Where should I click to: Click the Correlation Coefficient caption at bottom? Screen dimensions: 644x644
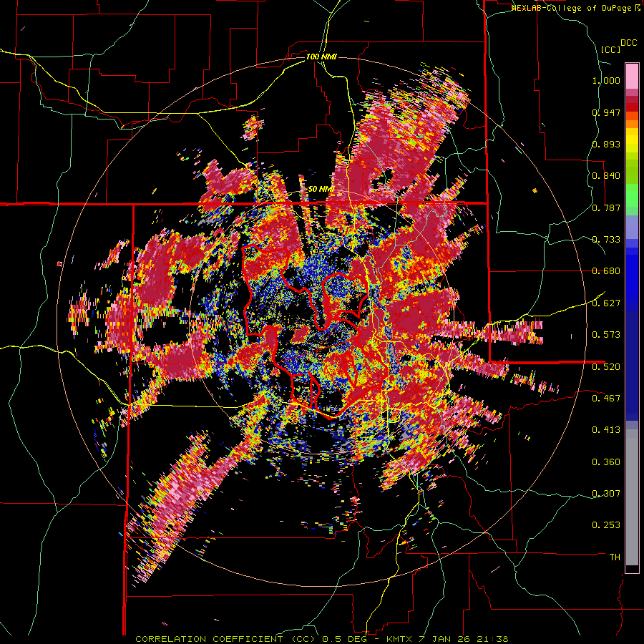[x=322, y=639]
